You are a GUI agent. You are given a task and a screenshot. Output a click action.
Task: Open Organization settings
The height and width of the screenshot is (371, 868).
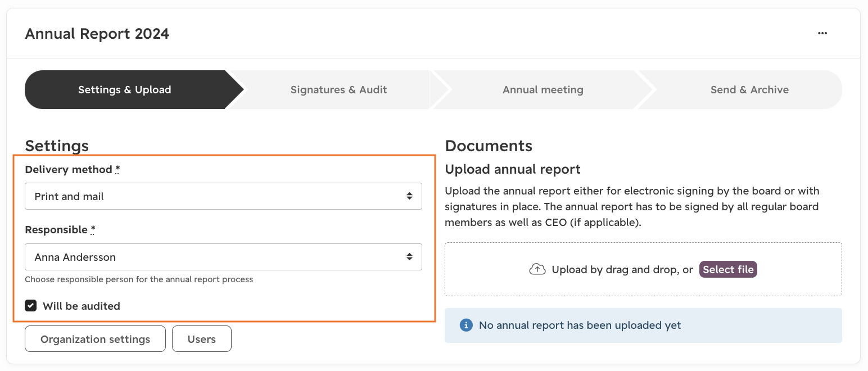[95, 339]
